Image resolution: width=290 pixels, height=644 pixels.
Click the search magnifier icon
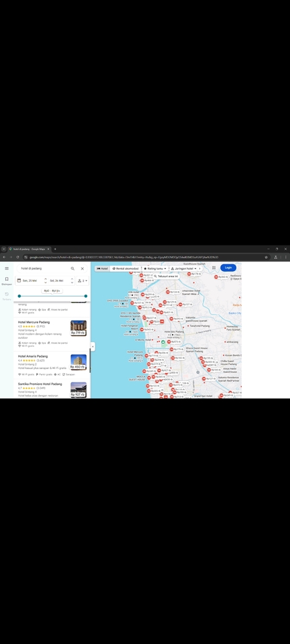pos(72,268)
